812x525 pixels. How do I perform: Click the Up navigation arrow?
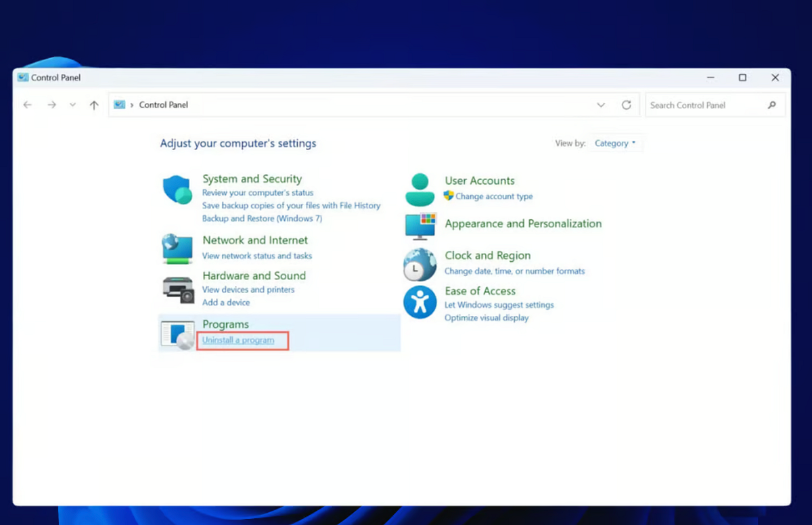pyautogui.click(x=95, y=105)
